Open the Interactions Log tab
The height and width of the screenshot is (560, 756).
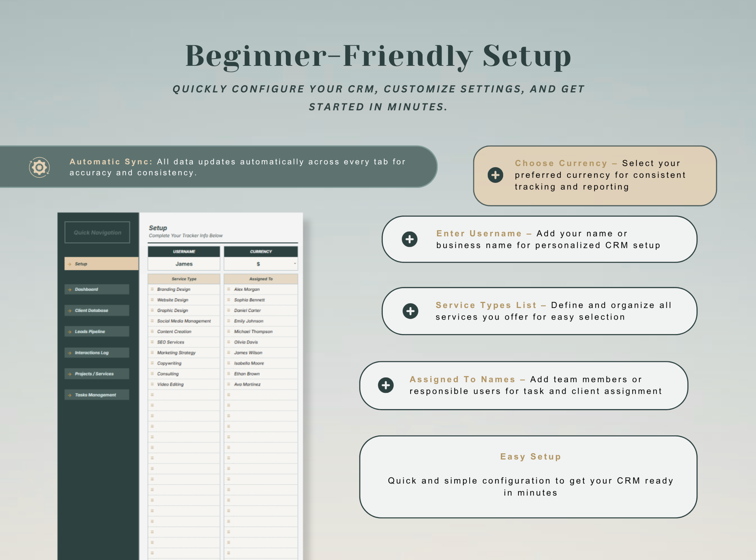[x=97, y=353]
